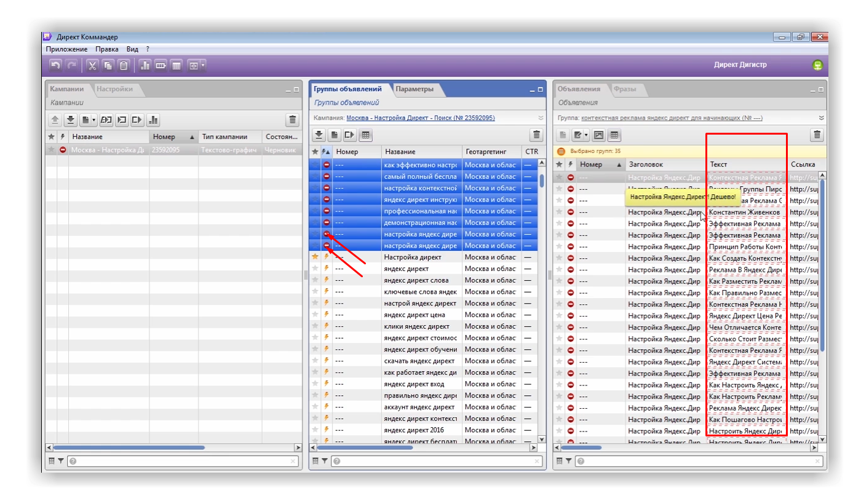Image resolution: width=861 pixels, height=504 pixels.
Task: Click the Redo icon in main toolbar
Action: tap(72, 65)
